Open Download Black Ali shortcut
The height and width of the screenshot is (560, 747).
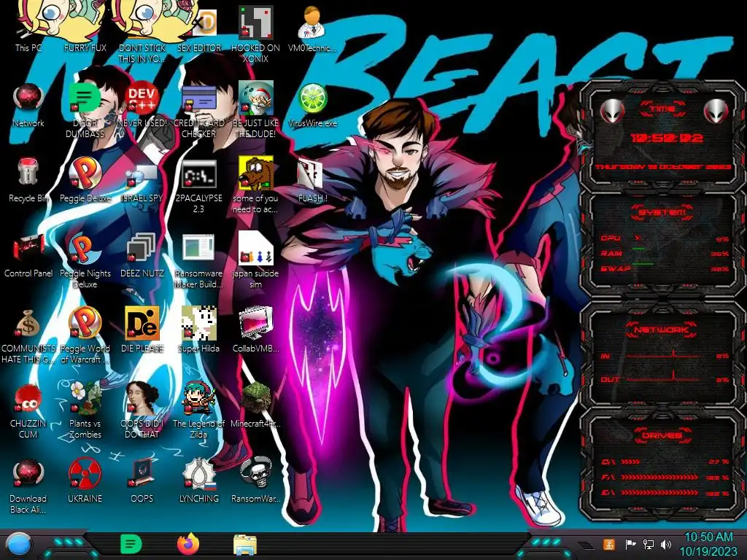28,486
